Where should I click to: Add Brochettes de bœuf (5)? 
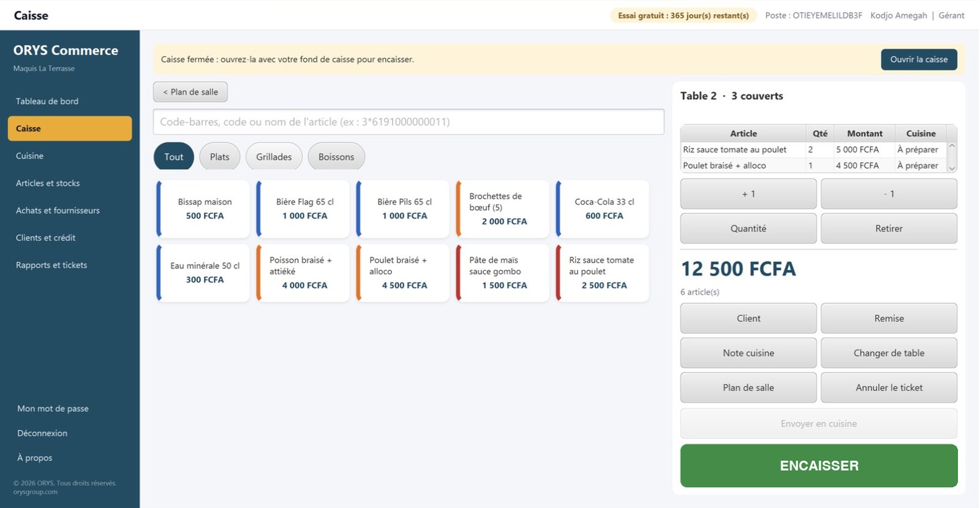pyautogui.click(x=503, y=209)
